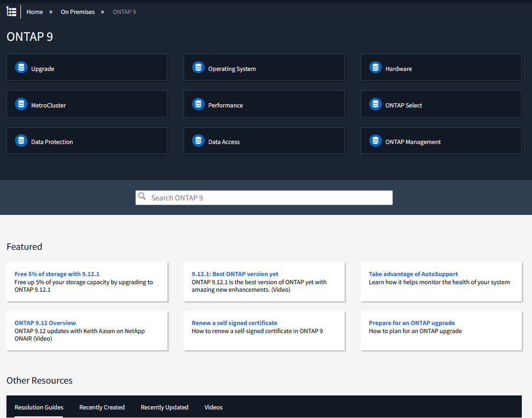Open the Resolution Guides tab
This screenshot has height=418, width=532.
(39, 407)
